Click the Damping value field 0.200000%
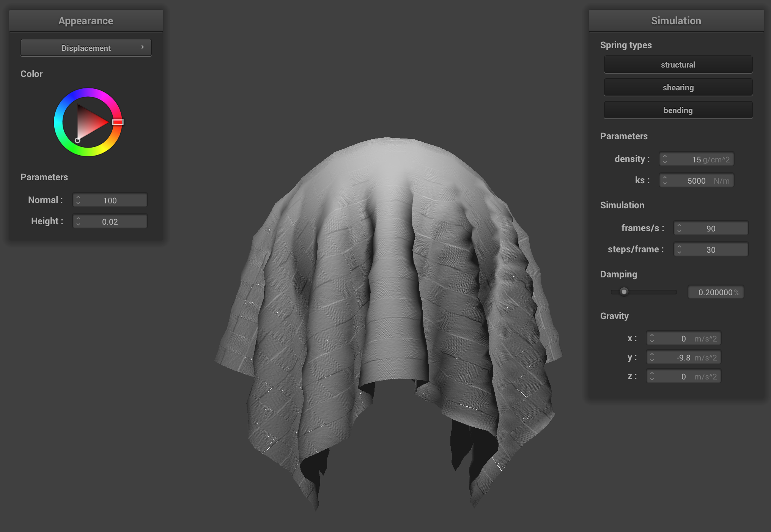 716,292
